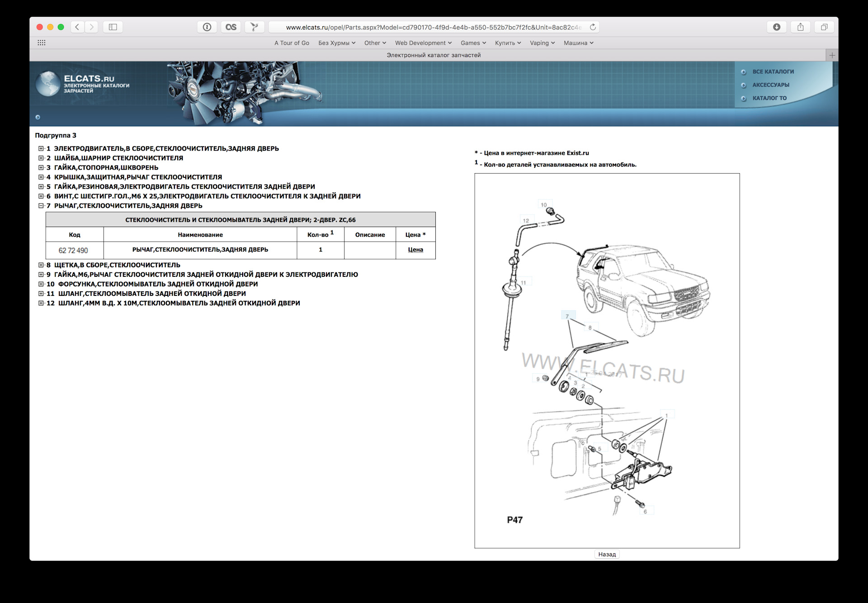Click the P47 diagram label

[514, 520]
